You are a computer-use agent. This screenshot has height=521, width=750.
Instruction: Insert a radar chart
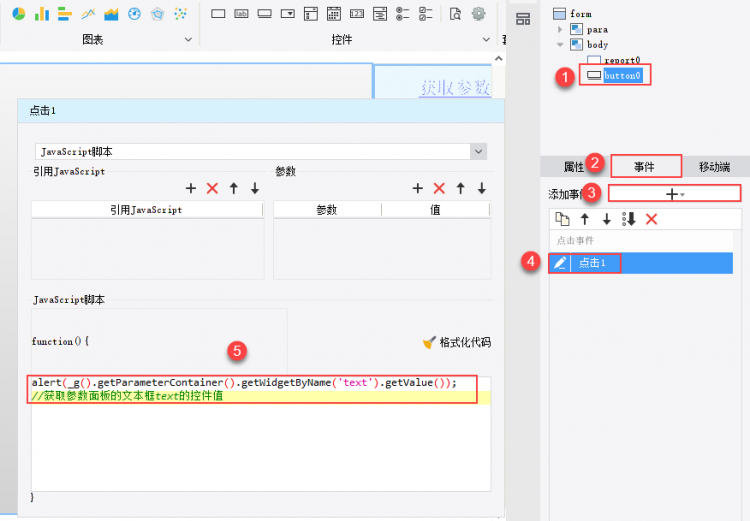157,14
